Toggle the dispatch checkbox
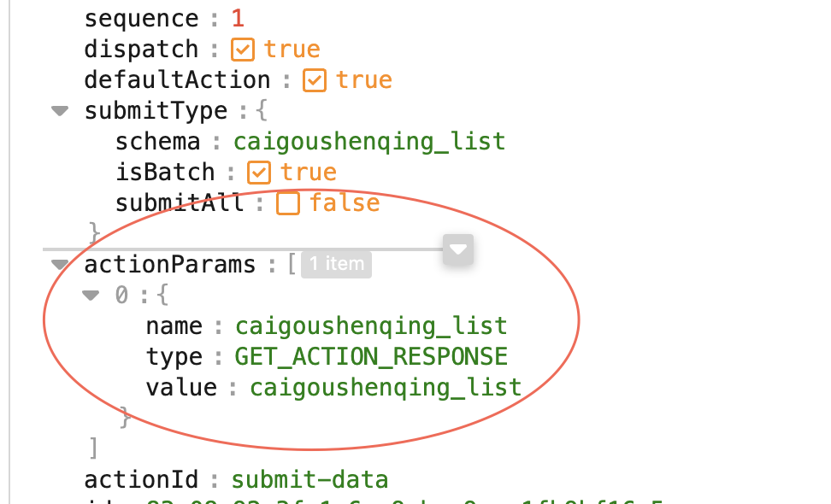This screenshot has width=831, height=504. (x=243, y=50)
